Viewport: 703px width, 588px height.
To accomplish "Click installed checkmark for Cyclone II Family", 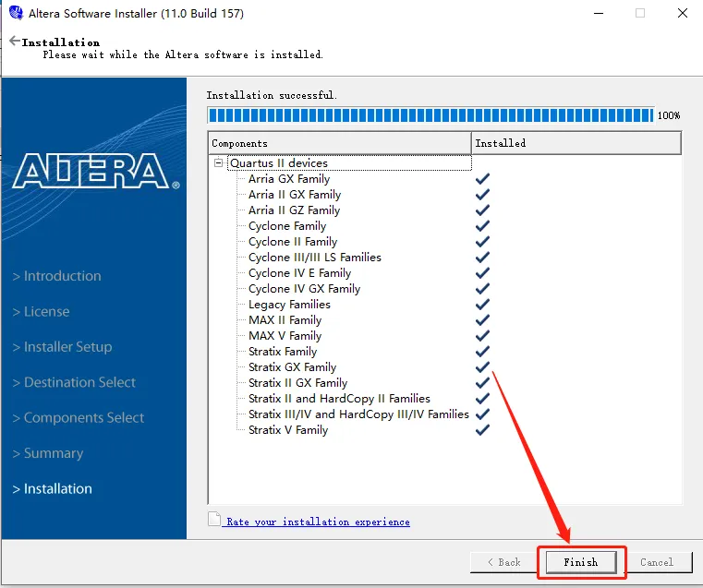I will [x=482, y=241].
